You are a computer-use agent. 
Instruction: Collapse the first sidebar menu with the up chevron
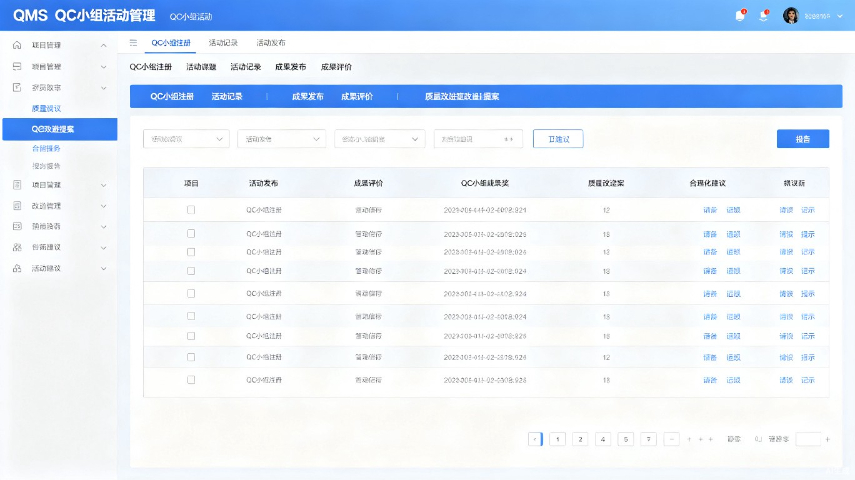coord(104,45)
